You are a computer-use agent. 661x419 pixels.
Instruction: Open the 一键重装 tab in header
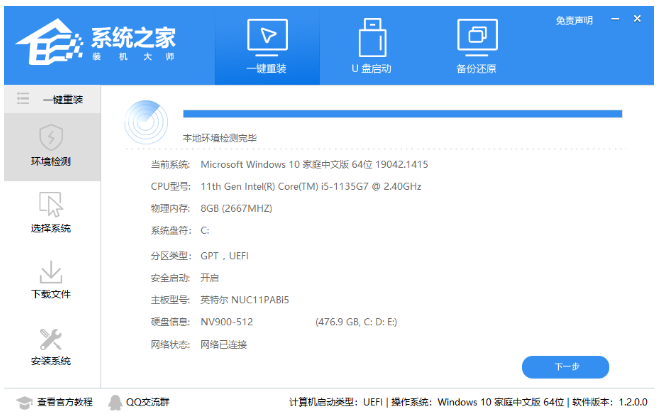(267, 46)
